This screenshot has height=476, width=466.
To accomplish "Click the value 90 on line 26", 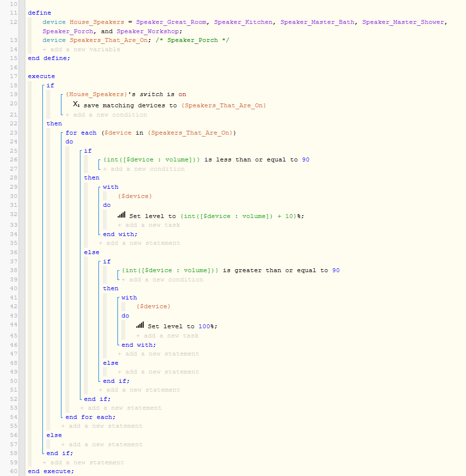I will pyautogui.click(x=306, y=159).
